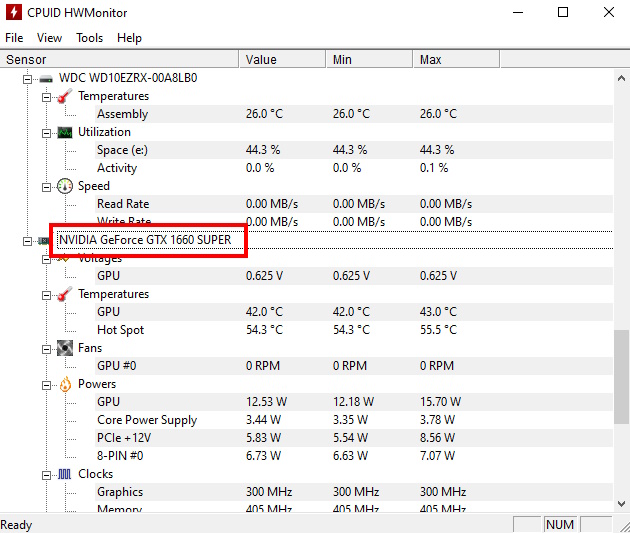Open the Tools menu
The height and width of the screenshot is (533, 630).
90,38
